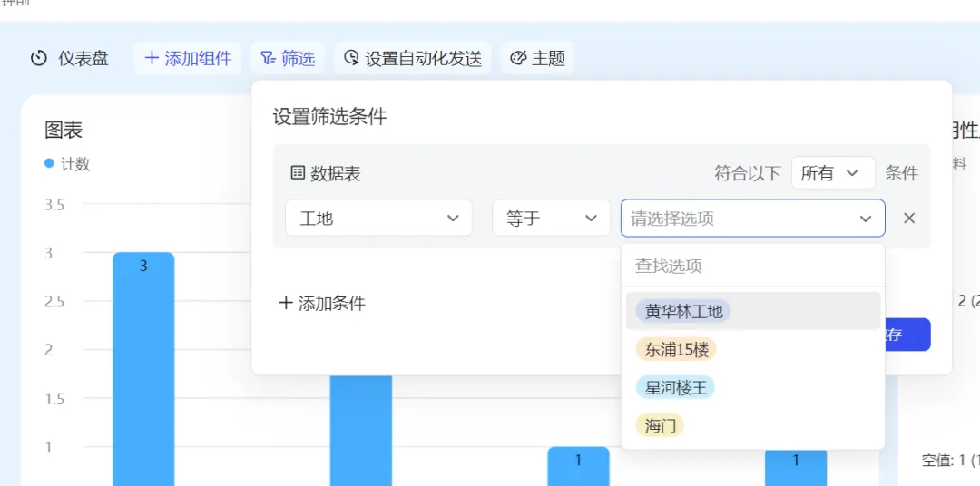980x486 pixels.
Task: Click the blue save button
Action: click(906, 335)
